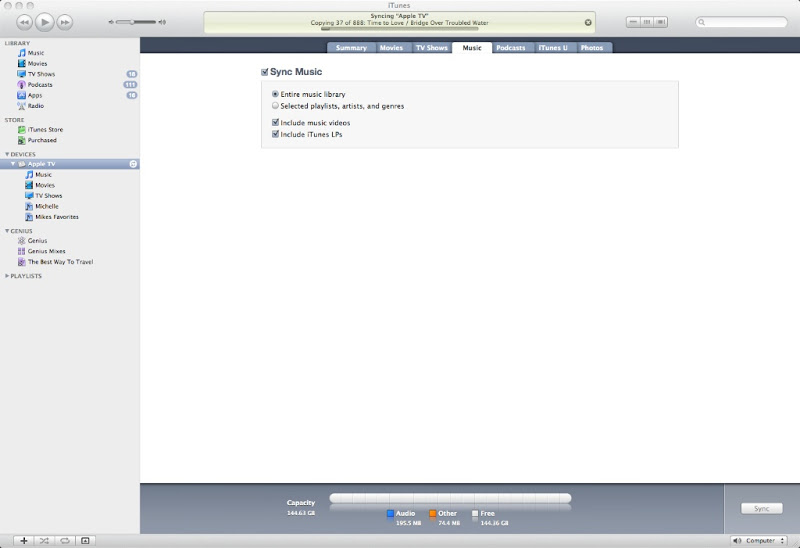
Task: Select Selected playlists, artists, and genres
Action: click(275, 106)
